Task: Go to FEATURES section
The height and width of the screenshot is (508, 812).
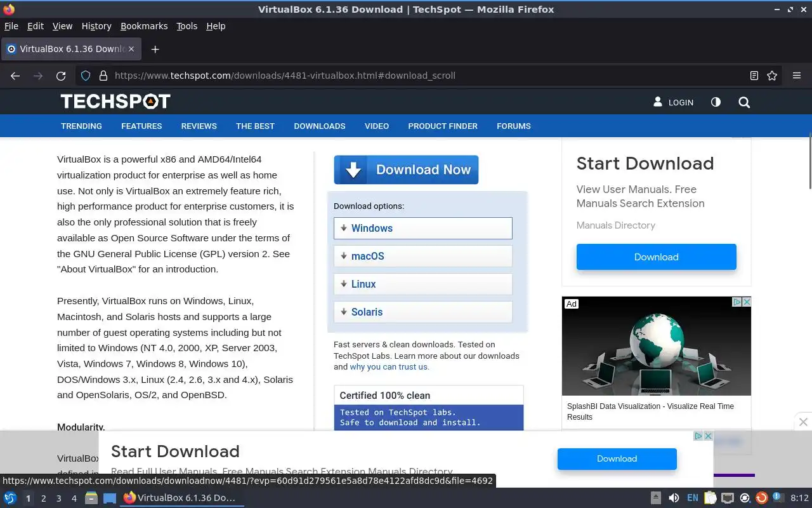Action: tap(141, 126)
